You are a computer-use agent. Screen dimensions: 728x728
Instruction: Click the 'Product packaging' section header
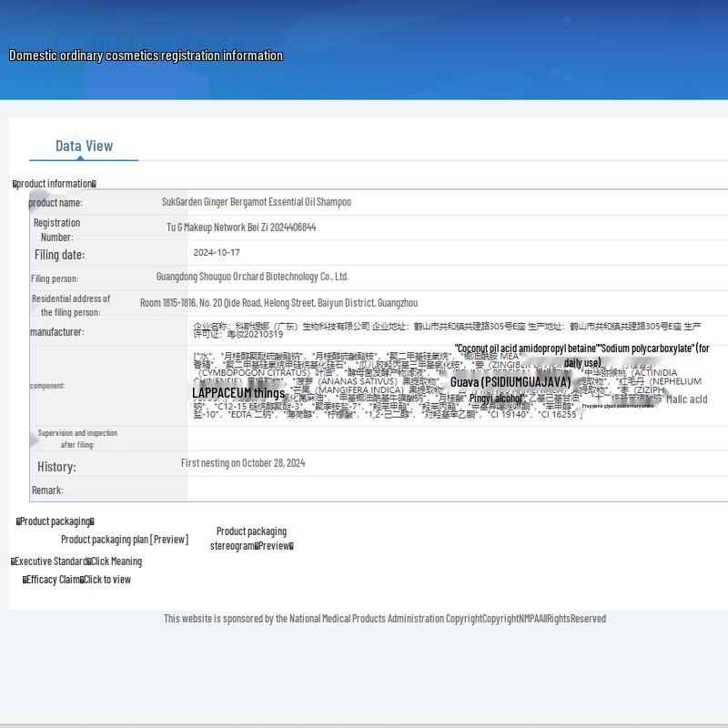point(55,521)
